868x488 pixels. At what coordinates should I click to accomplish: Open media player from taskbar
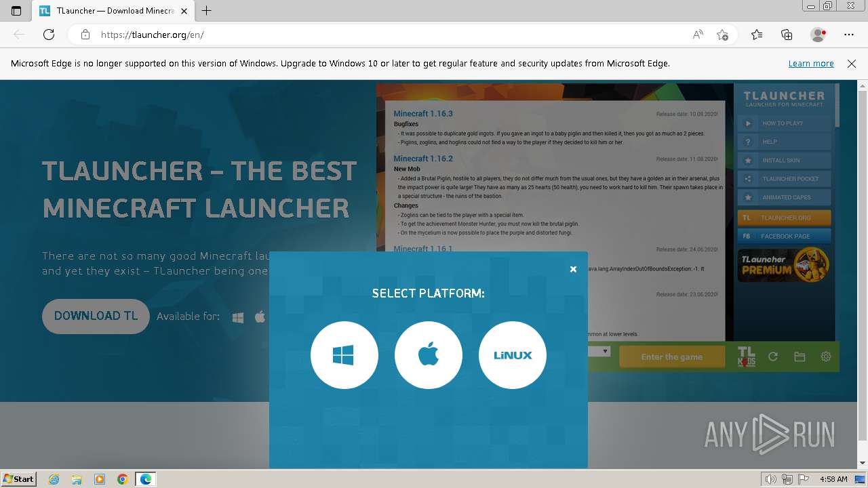100,479
